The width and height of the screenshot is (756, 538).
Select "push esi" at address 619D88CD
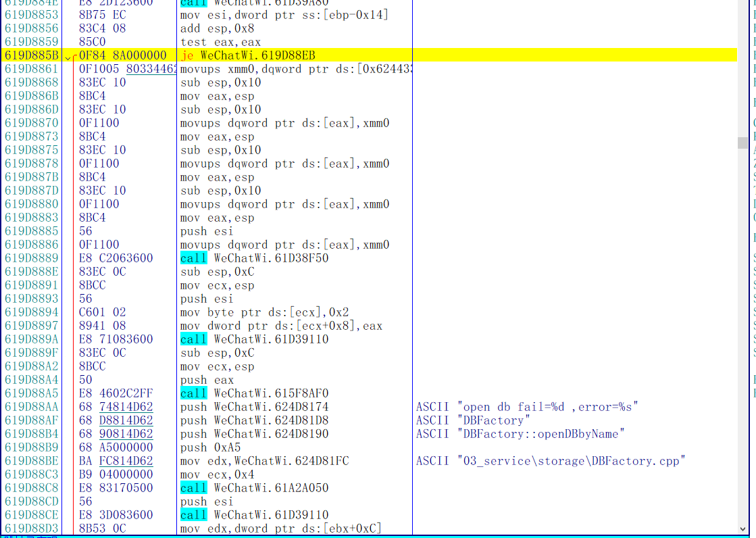[x=207, y=502]
